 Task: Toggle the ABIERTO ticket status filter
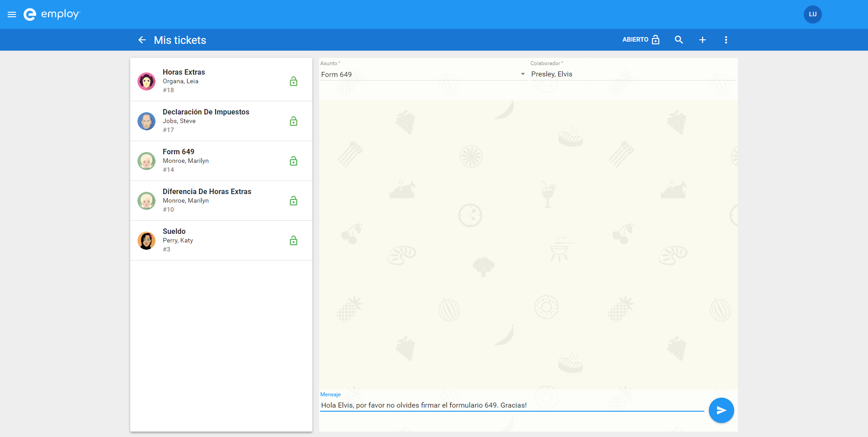click(641, 40)
